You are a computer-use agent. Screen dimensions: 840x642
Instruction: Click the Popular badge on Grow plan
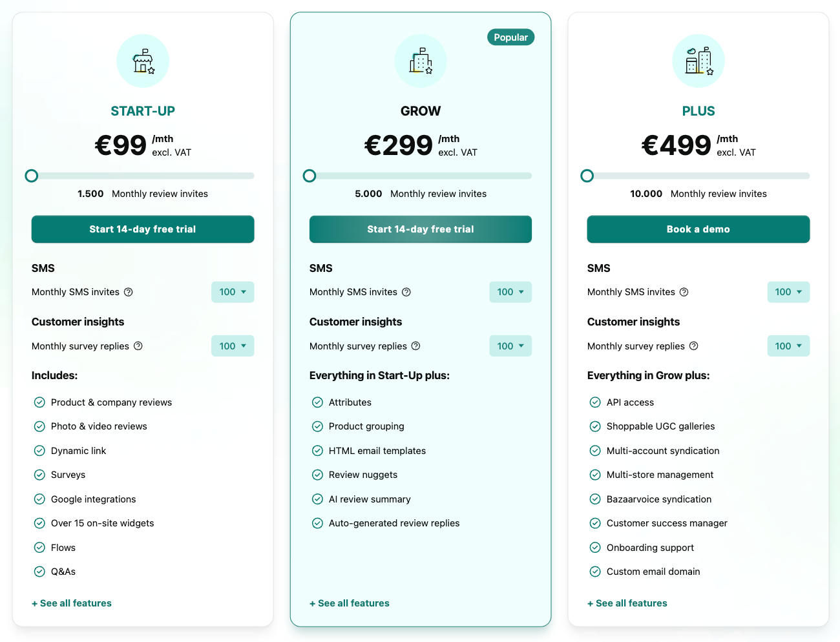[x=510, y=37]
